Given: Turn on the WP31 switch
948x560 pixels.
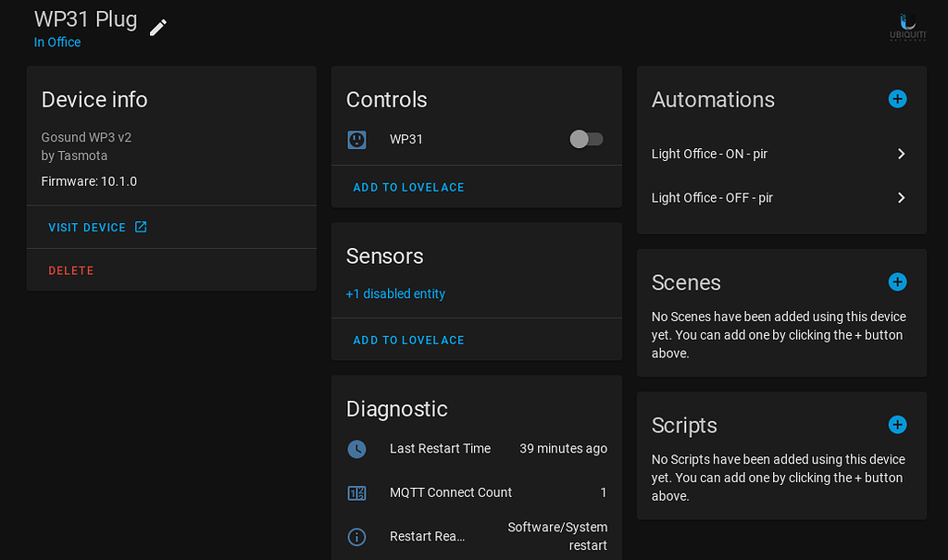Looking at the screenshot, I should click(x=585, y=138).
